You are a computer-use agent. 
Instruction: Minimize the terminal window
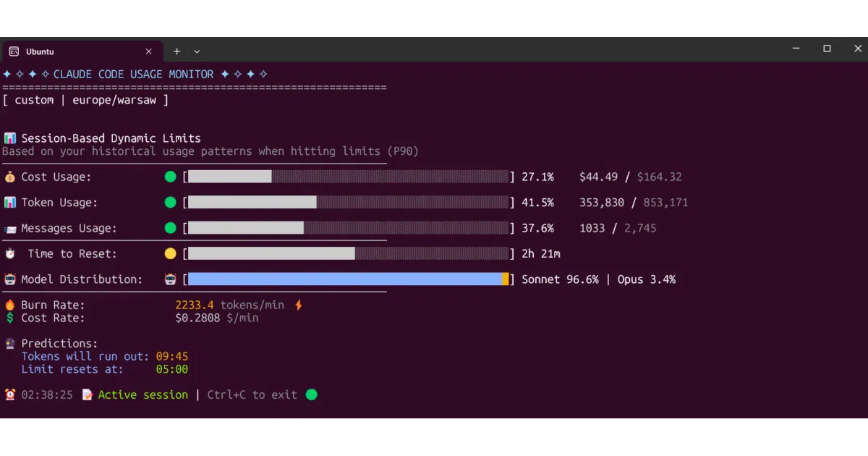pyautogui.click(x=796, y=49)
